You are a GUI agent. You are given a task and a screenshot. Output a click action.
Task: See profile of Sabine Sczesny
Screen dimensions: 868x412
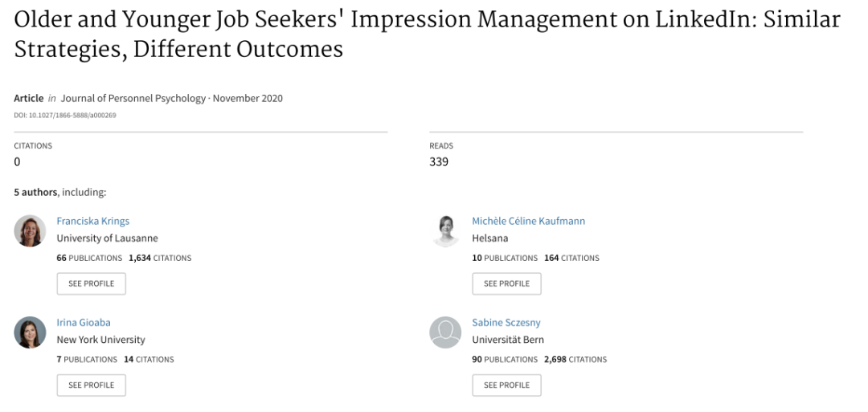506,385
